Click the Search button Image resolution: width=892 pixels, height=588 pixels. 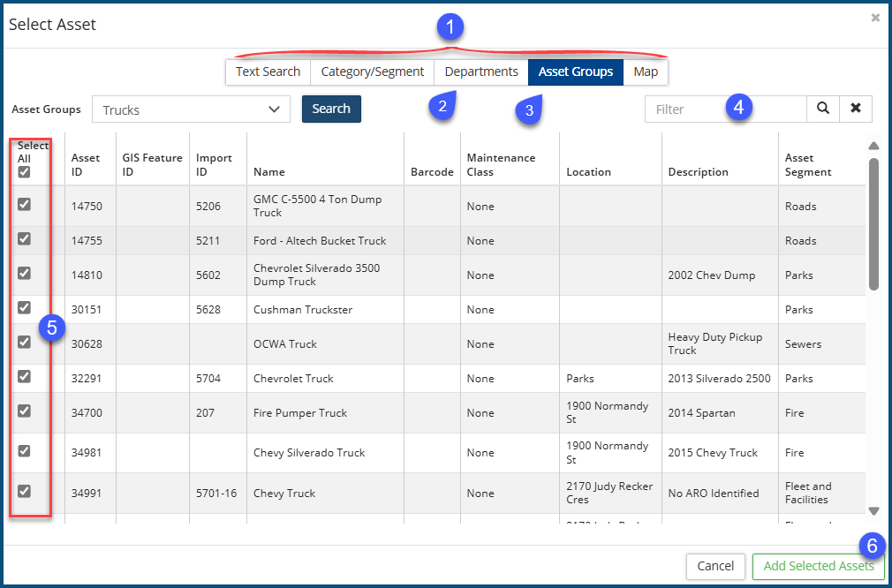coord(331,109)
